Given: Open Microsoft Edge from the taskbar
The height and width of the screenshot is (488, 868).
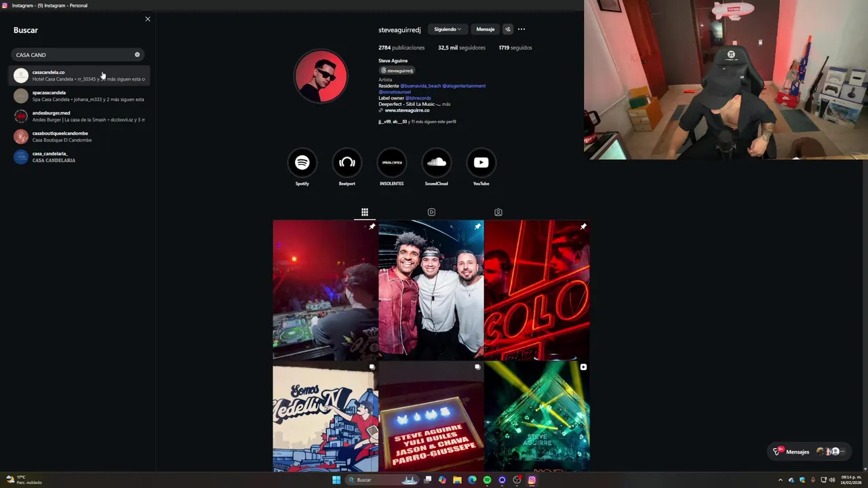Looking at the screenshot, I should tap(472, 480).
